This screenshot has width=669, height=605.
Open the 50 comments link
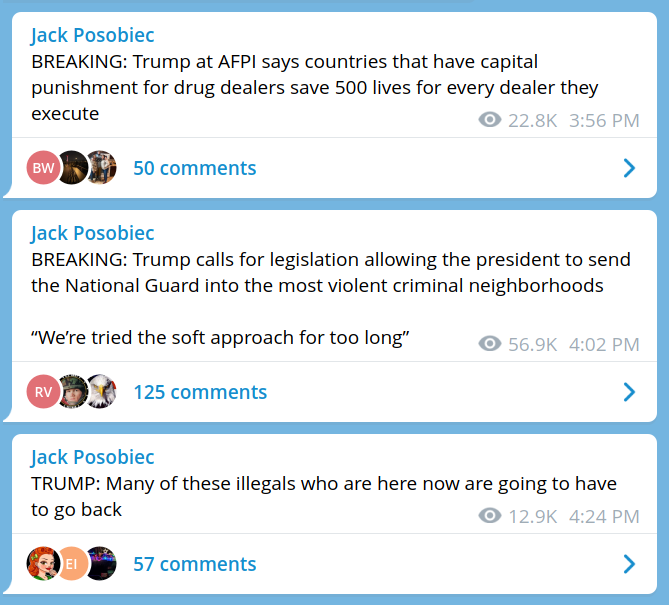coord(194,168)
